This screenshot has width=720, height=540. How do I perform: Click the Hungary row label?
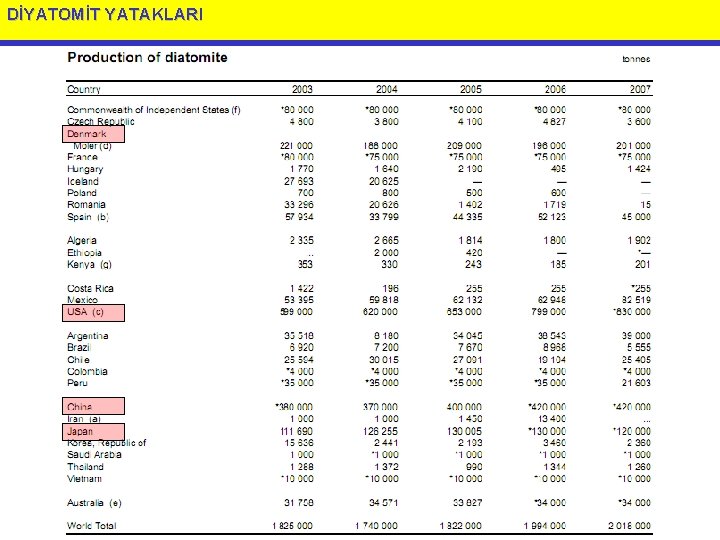coord(85,169)
